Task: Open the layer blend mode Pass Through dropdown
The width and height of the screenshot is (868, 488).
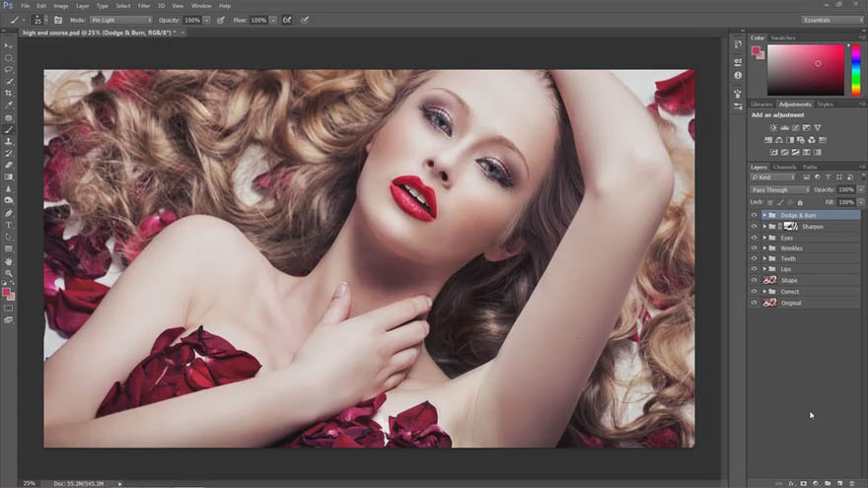Action: coord(779,189)
